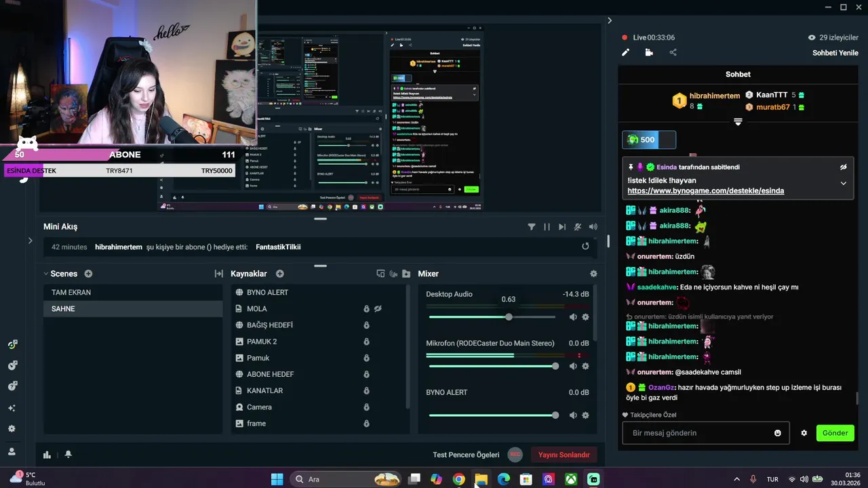The width and height of the screenshot is (868, 488).
Task: Open the Windows Start menu
Action: tap(277, 479)
